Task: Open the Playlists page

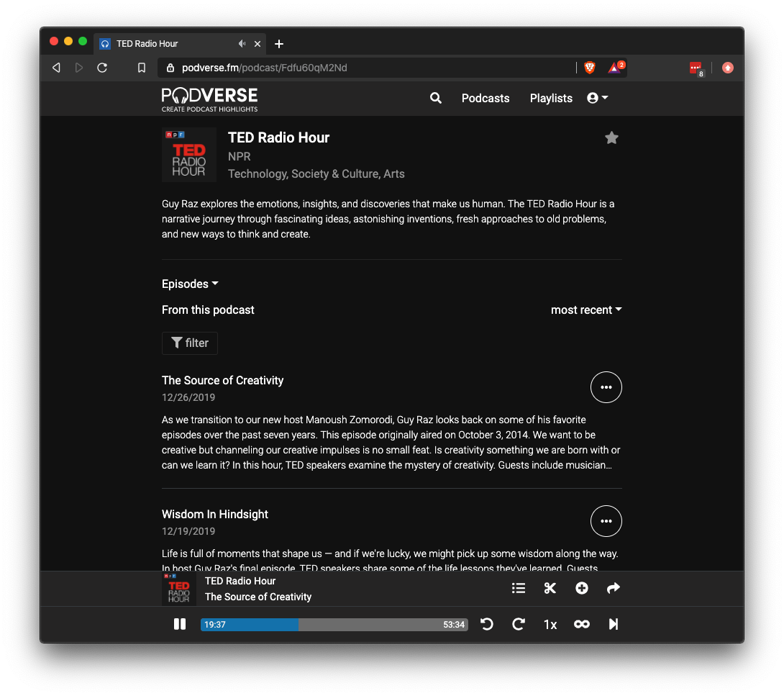Action: coord(551,98)
